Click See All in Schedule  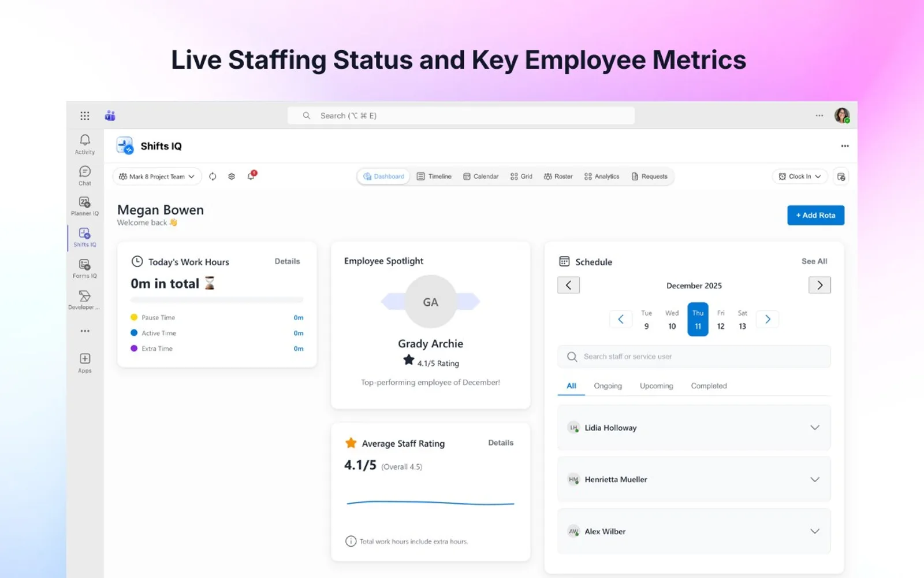tap(814, 261)
